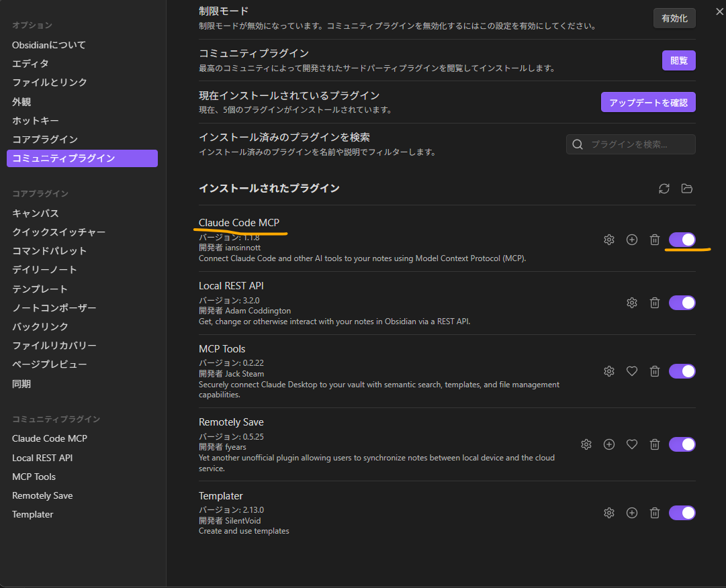Open MCP Tools options gear
726x588 pixels.
coord(609,371)
